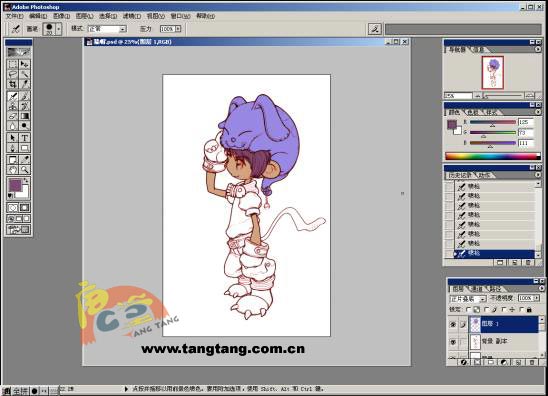Open the Color panel menu arrow

[x=538, y=112]
